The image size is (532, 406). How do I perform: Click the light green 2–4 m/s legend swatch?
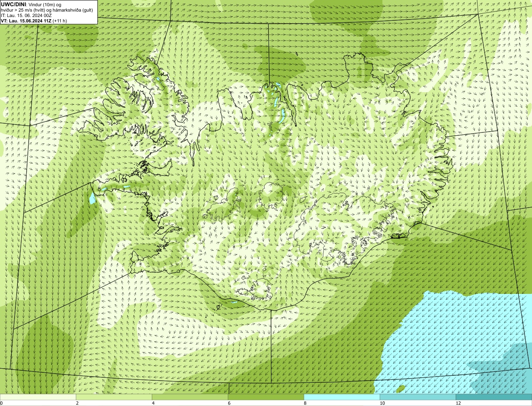point(114,397)
